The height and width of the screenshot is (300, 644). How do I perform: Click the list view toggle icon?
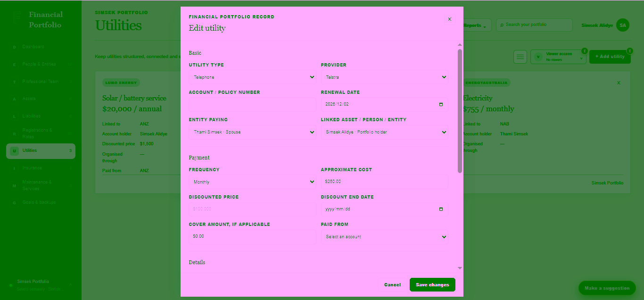click(x=520, y=57)
